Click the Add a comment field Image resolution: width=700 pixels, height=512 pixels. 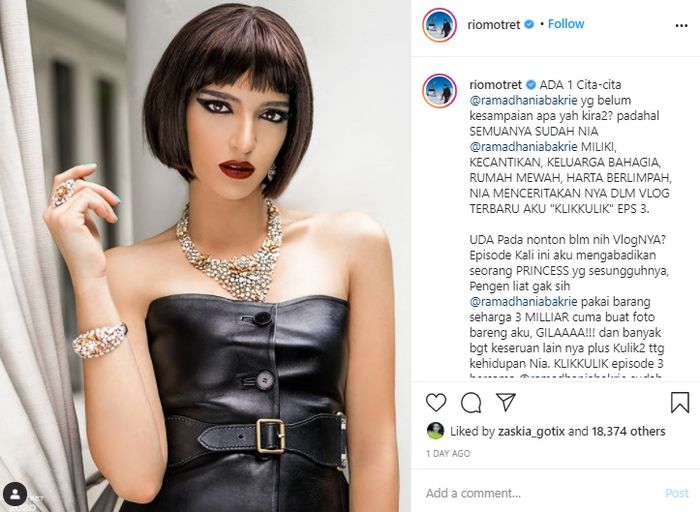pos(540,493)
